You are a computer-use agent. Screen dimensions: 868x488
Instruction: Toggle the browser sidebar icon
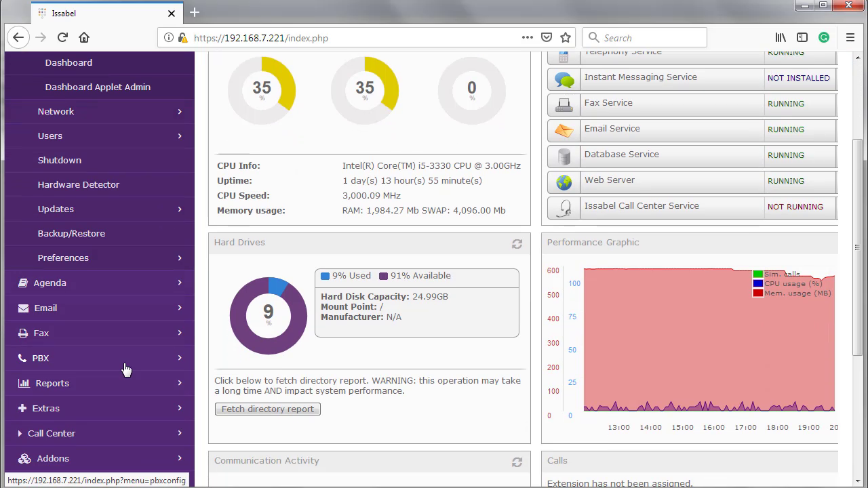coord(802,38)
